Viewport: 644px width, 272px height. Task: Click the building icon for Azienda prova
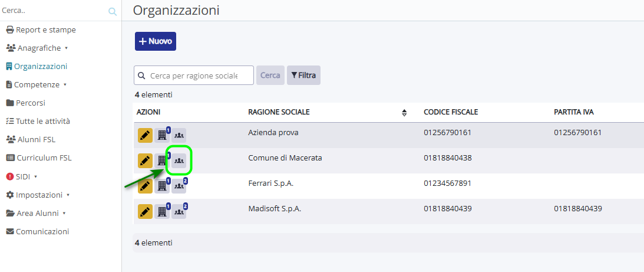161,135
